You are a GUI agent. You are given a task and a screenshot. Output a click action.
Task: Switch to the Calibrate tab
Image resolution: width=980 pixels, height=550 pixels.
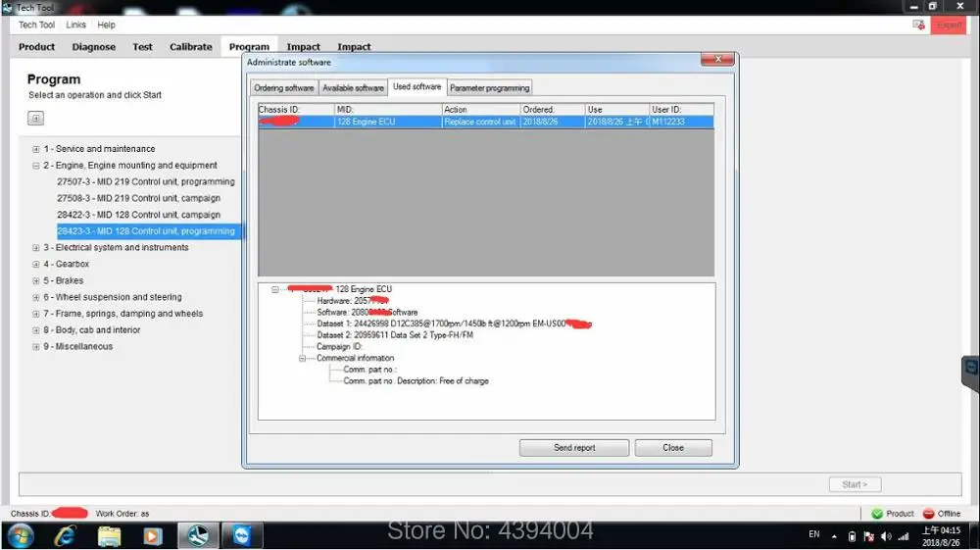191,47
